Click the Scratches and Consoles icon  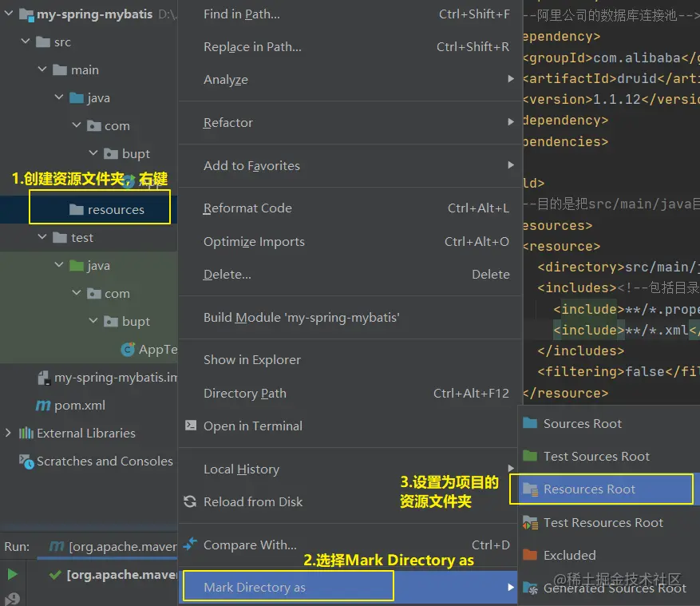[x=26, y=461]
